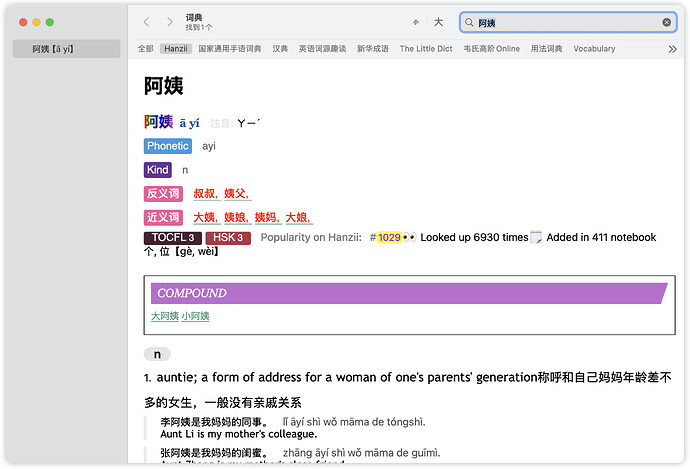Viewport: 690px width, 469px height.
Task: Open compound word 小阿姨
Action: click(x=195, y=316)
